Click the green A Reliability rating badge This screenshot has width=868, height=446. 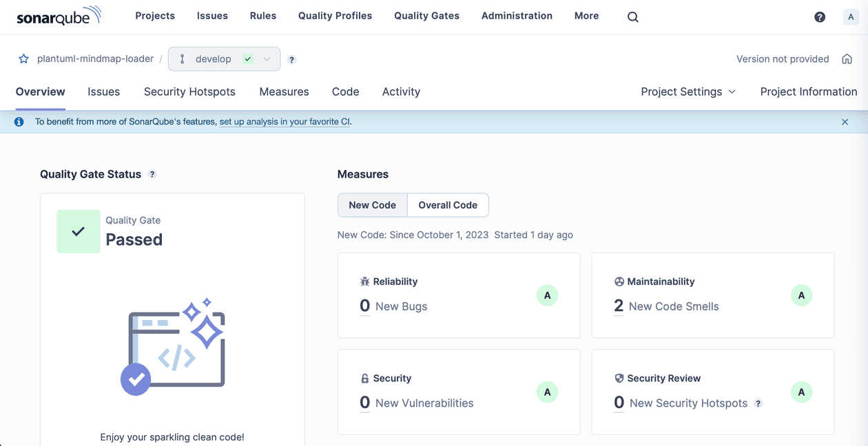(547, 295)
